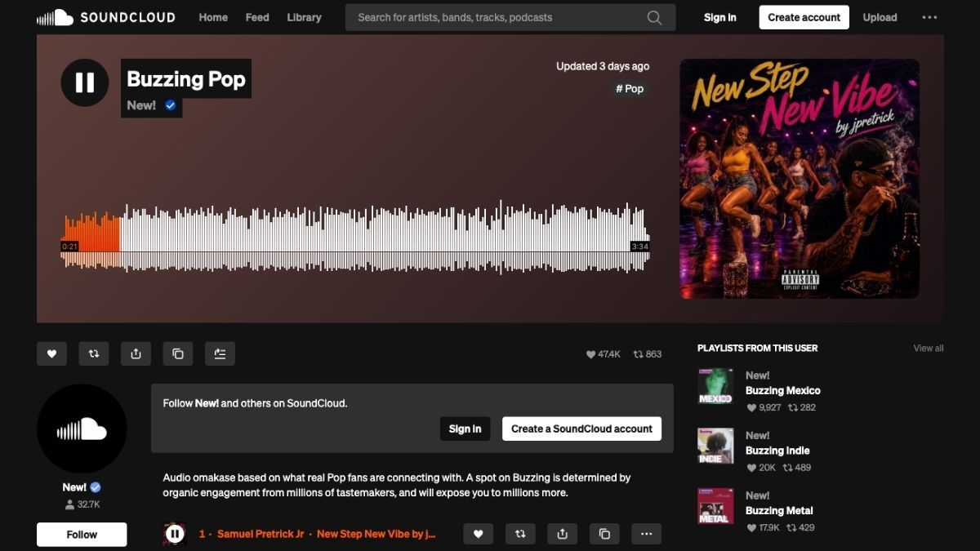Open New! user above Buzzing Mexico
The height and width of the screenshot is (551, 980).
757,375
